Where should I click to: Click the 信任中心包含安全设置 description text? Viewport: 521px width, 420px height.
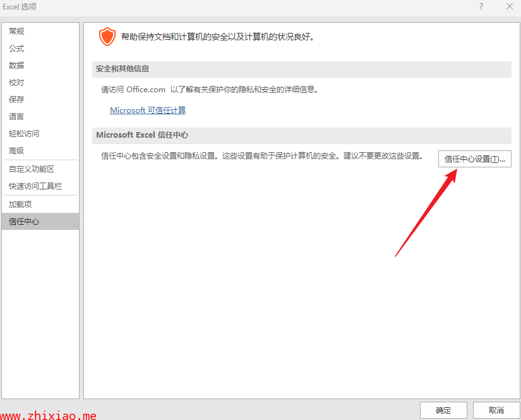pyautogui.click(x=261, y=156)
